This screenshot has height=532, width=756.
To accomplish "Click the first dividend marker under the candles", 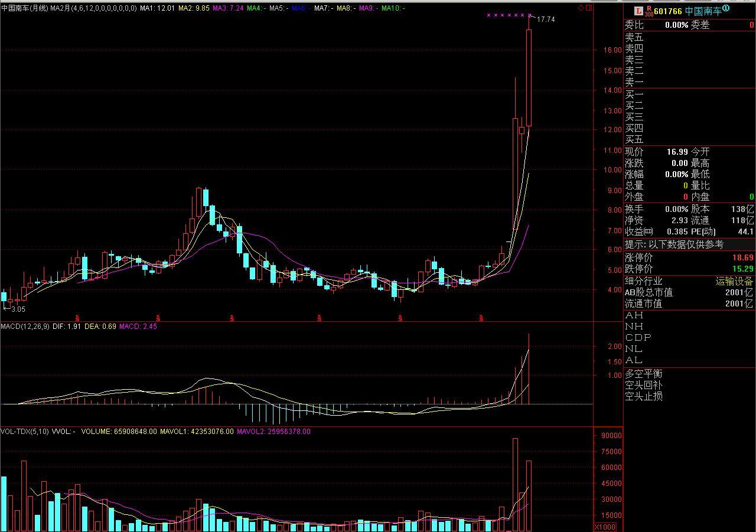I will click(77, 318).
